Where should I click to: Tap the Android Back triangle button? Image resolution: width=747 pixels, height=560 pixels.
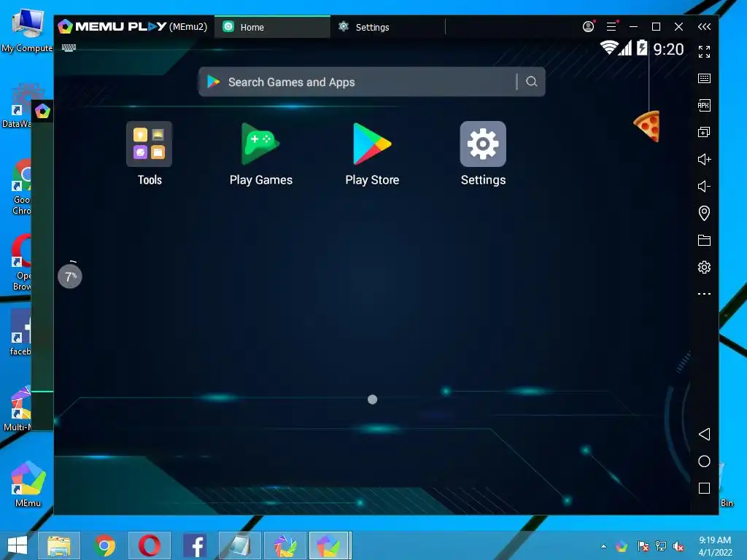pyautogui.click(x=704, y=434)
